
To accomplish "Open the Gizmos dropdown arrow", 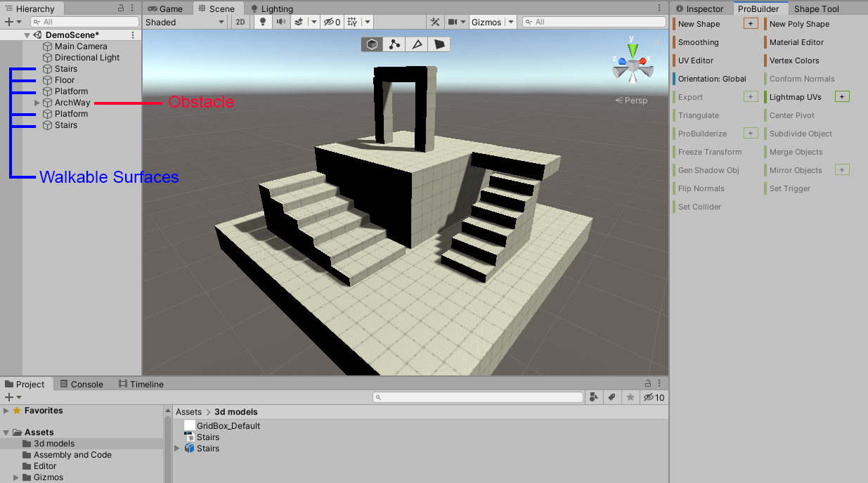I will coord(510,22).
